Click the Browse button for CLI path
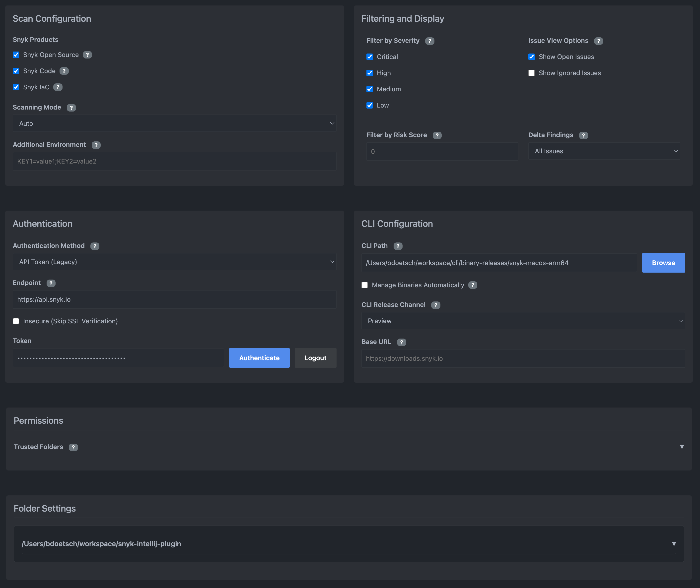 (663, 263)
